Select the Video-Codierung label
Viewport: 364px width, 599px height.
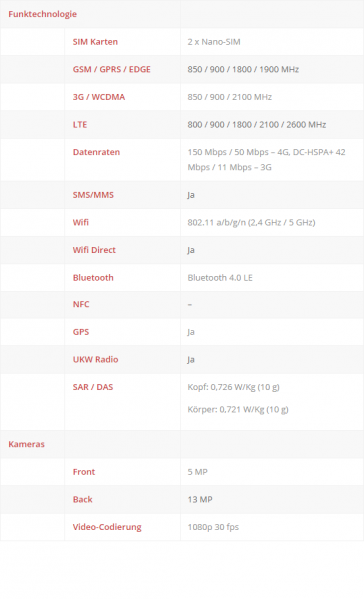(107, 527)
